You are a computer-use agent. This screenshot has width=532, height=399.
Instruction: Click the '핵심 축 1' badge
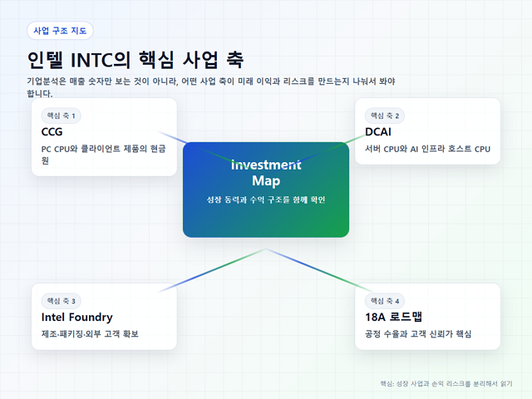61,116
